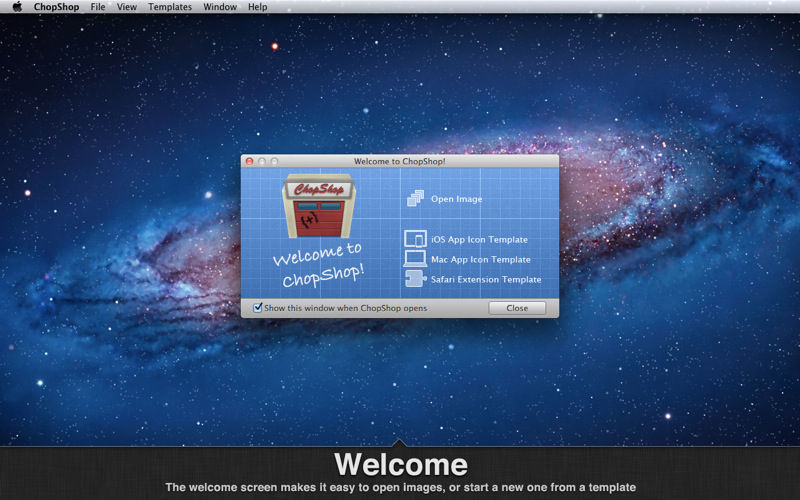Uncheck Show this window when ChopShop opens

click(x=258, y=308)
